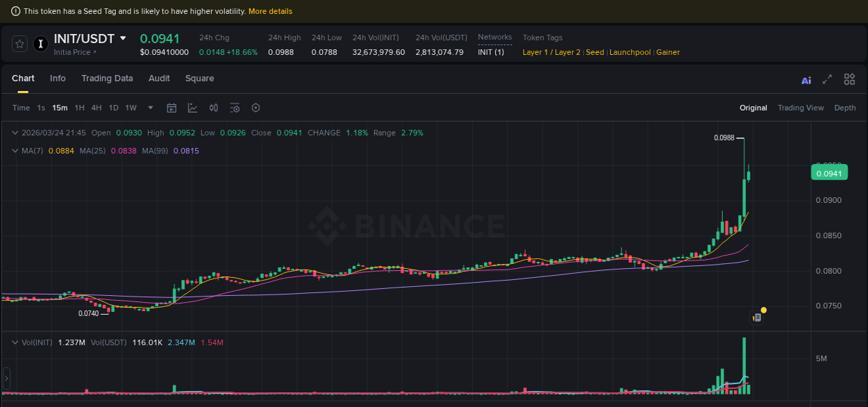
Task: Open the chart display options icon
Action: (x=235, y=108)
